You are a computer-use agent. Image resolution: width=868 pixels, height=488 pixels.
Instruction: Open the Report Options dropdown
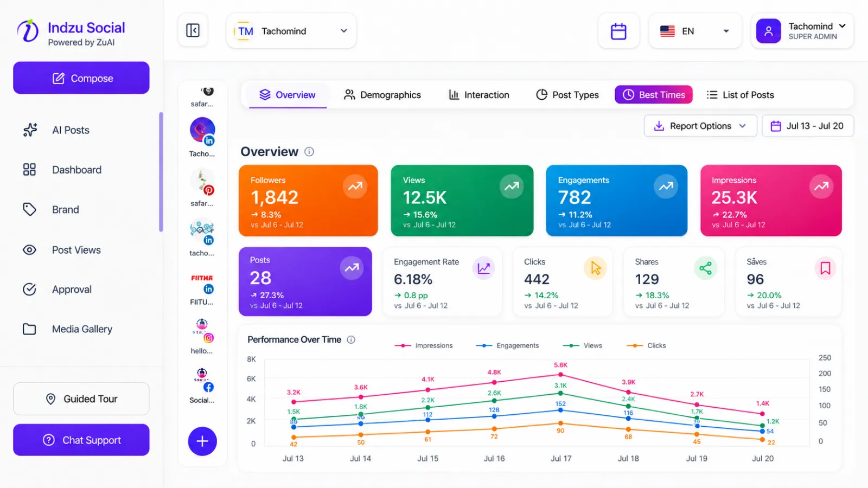point(700,126)
